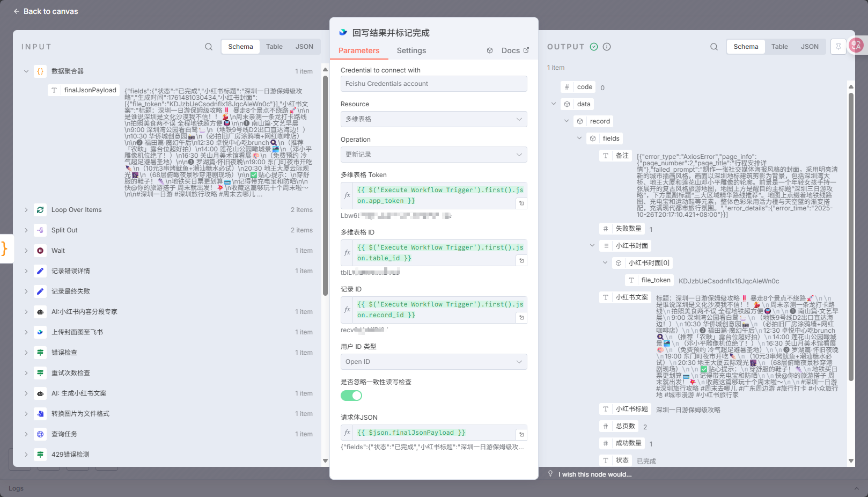Switch to the Settings tab
This screenshot has width=868, height=497.
[x=411, y=50]
